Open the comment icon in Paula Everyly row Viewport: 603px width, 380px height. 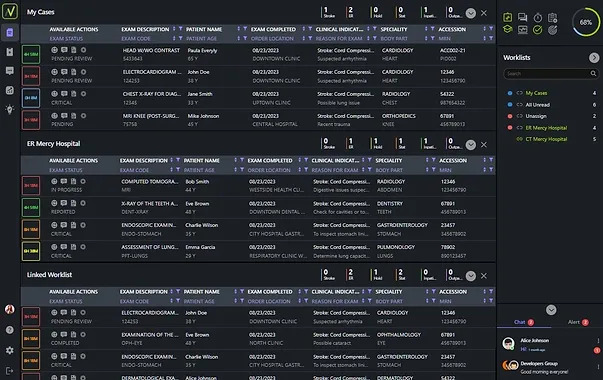pos(64,50)
